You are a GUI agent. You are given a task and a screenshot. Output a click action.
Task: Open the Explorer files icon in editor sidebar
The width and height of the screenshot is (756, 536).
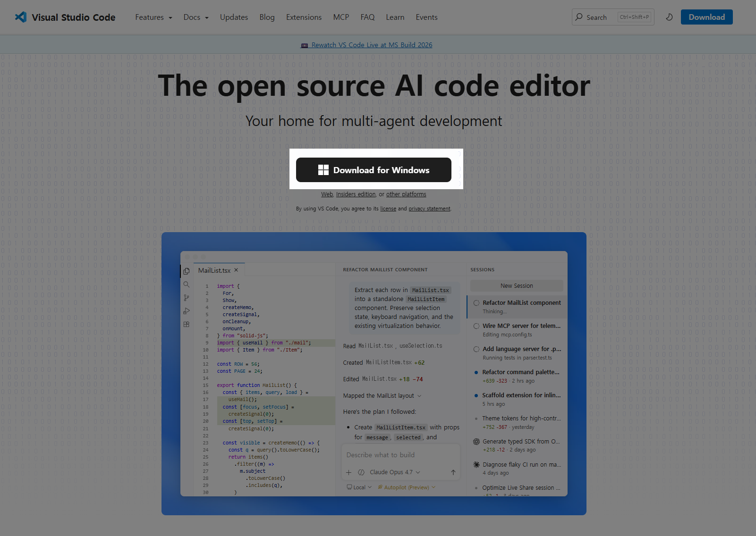[187, 271]
